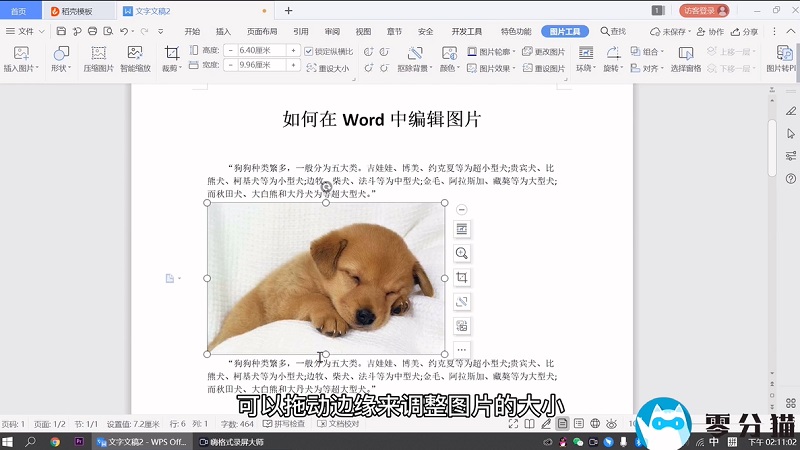Toggle 拼写检查 spell check in status bar
The image size is (800, 450).
[x=283, y=424]
